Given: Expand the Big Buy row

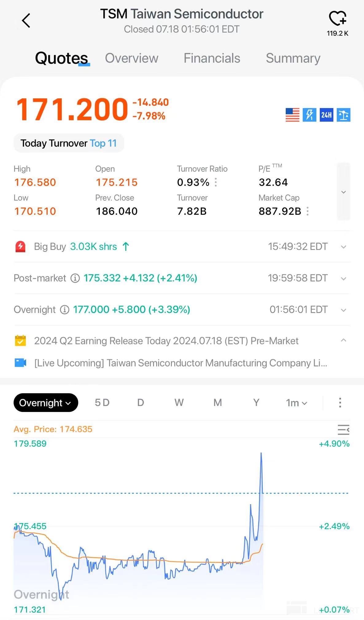Looking at the screenshot, I should point(343,247).
